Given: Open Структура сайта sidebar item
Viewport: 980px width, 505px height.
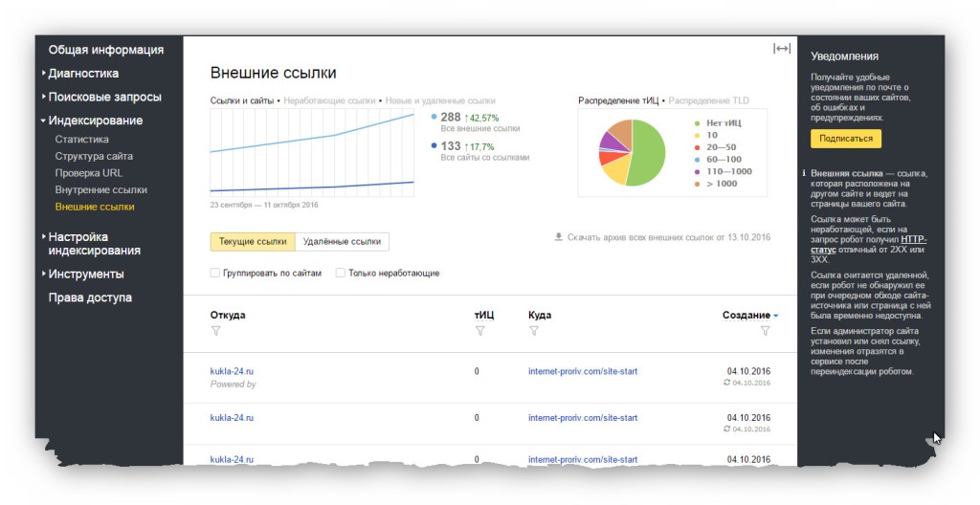Looking at the screenshot, I should click(94, 156).
